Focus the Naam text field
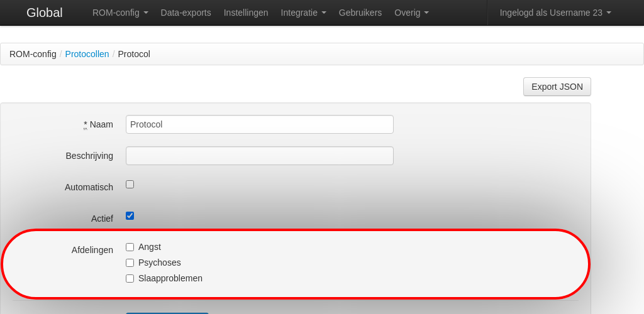 click(x=259, y=124)
